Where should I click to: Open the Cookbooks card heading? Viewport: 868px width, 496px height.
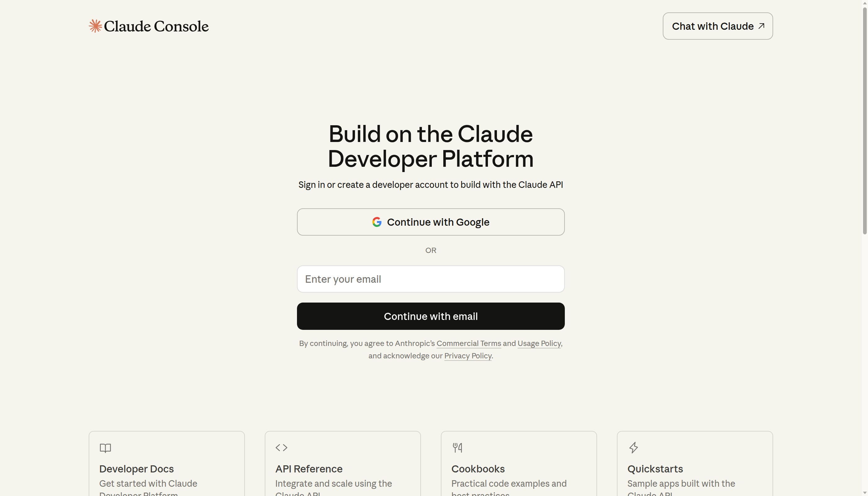pos(478,469)
